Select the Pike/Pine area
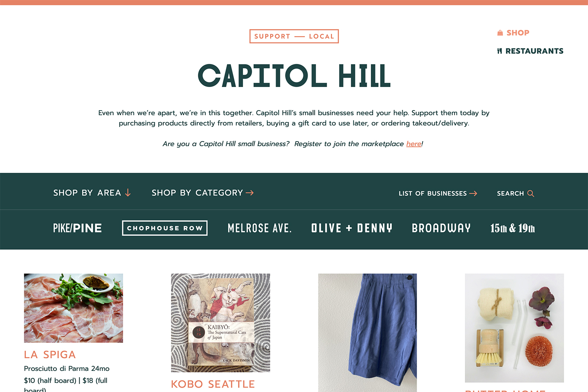 78,228
